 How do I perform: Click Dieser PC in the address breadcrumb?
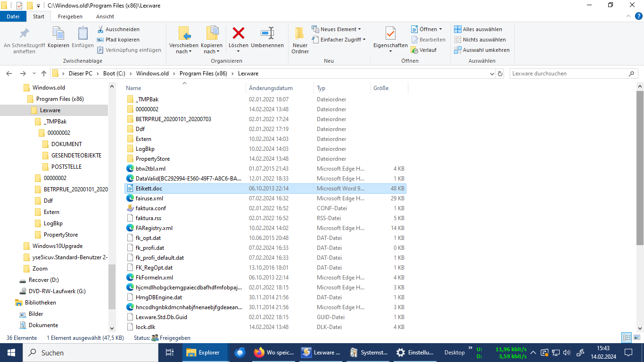coord(81,74)
